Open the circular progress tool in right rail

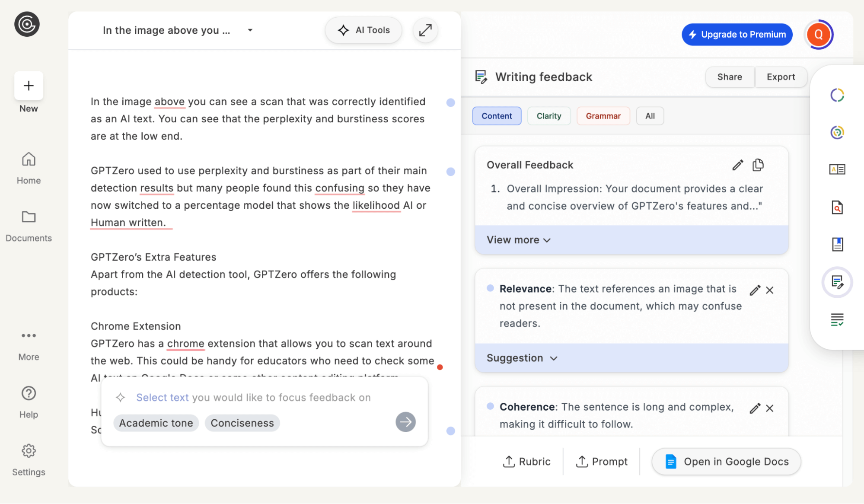(837, 95)
